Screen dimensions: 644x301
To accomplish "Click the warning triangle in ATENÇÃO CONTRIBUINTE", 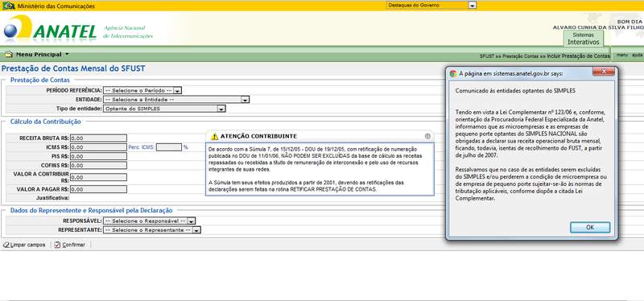I will 214,136.
